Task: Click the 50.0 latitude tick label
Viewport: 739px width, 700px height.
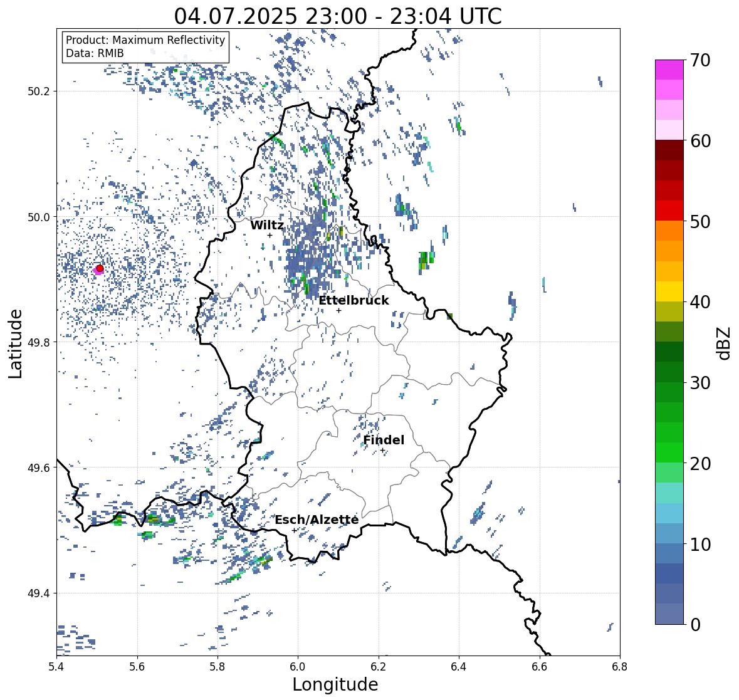Action: 38,217
